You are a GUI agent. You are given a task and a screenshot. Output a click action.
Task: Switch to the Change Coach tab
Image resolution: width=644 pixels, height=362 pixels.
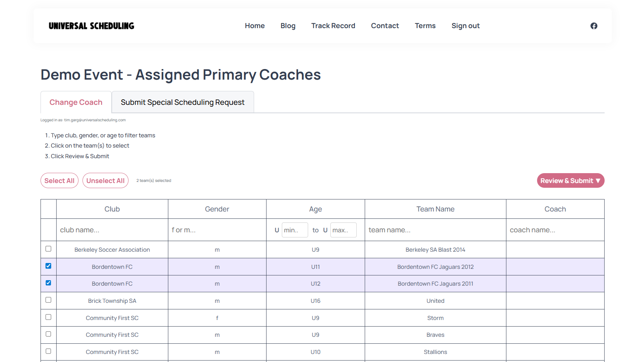[x=76, y=102]
